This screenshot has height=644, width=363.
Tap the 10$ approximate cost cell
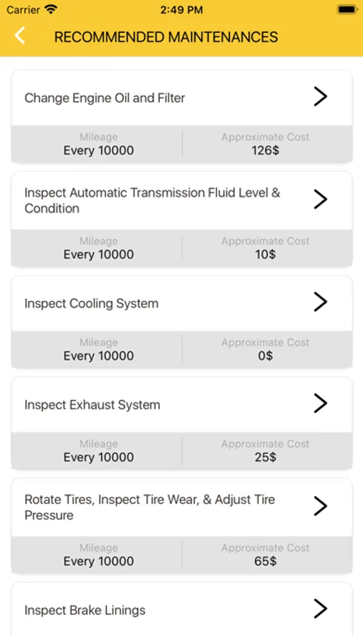click(x=266, y=254)
